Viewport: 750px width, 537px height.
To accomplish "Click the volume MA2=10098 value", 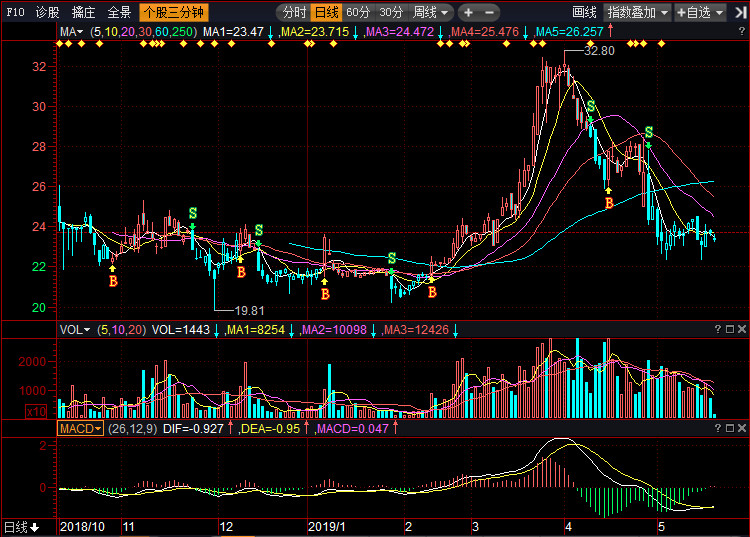I will click(x=334, y=329).
